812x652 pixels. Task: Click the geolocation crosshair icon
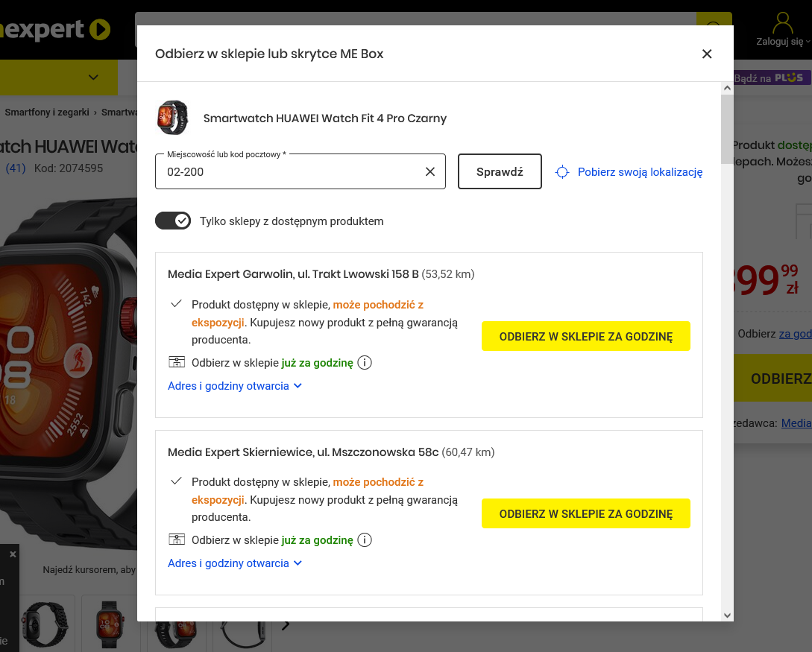[562, 172]
